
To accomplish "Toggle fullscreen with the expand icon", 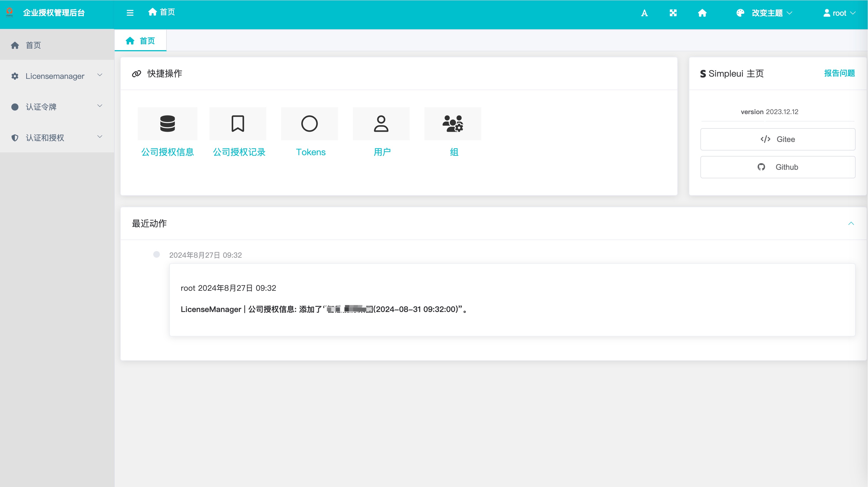I will [673, 13].
